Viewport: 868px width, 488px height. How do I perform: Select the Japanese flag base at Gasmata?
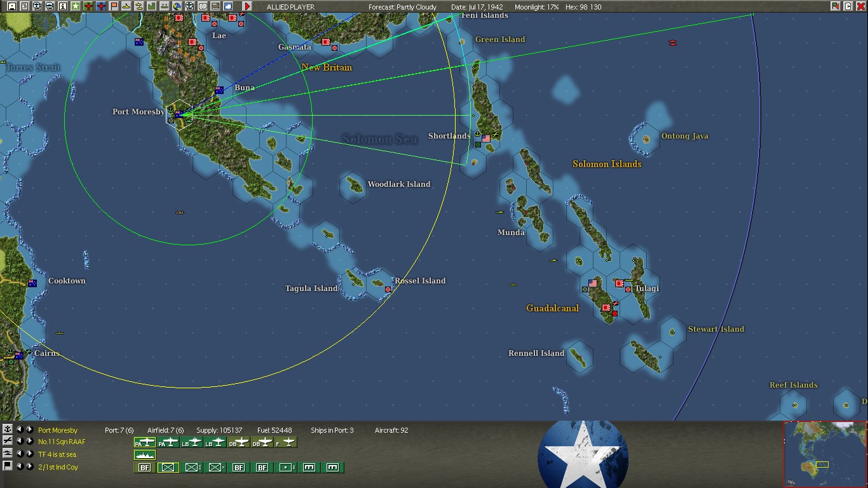point(326,42)
